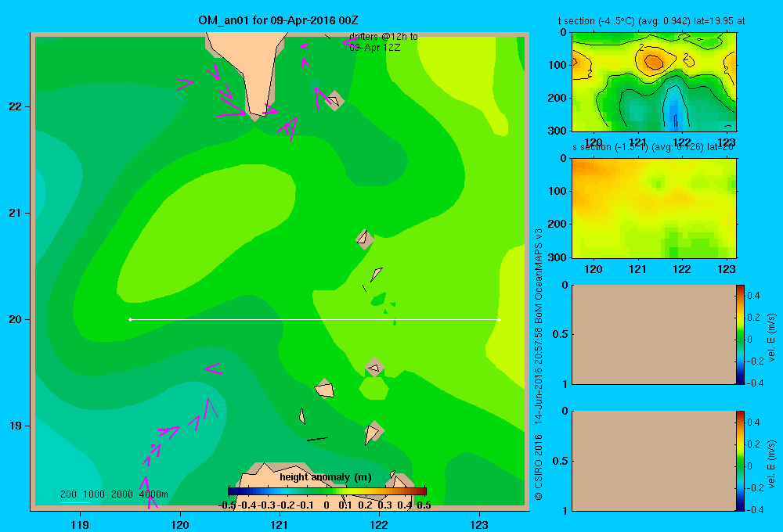This screenshot has width=783, height=532.
Task: Click the '0.4' tick on the upper velocity colorbar
Action: click(753, 296)
